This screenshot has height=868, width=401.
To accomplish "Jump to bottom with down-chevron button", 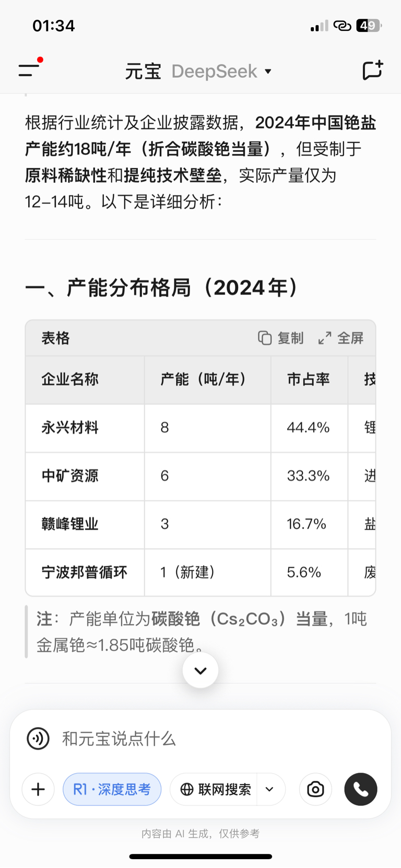I will [x=200, y=670].
